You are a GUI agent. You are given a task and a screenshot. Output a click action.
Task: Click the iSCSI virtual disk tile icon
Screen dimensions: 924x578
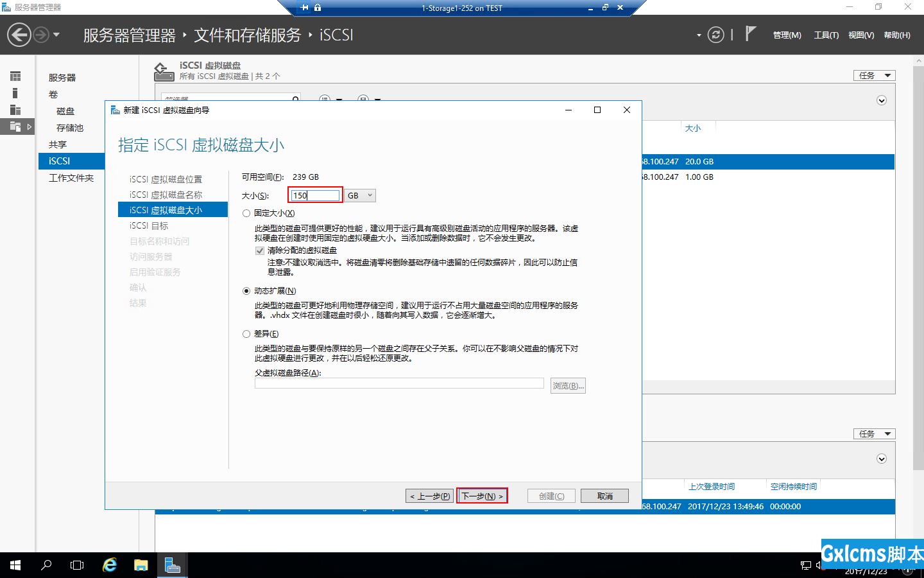pos(164,71)
